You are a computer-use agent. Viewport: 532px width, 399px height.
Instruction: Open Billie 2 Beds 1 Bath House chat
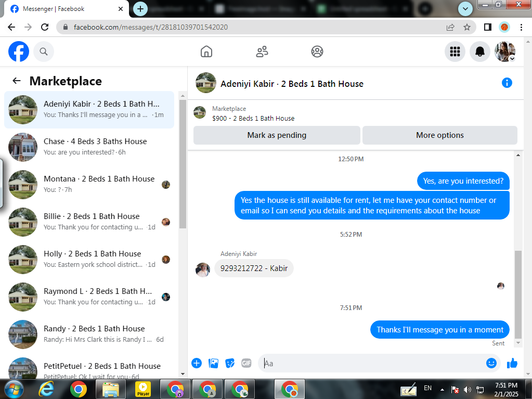point(89,222)
